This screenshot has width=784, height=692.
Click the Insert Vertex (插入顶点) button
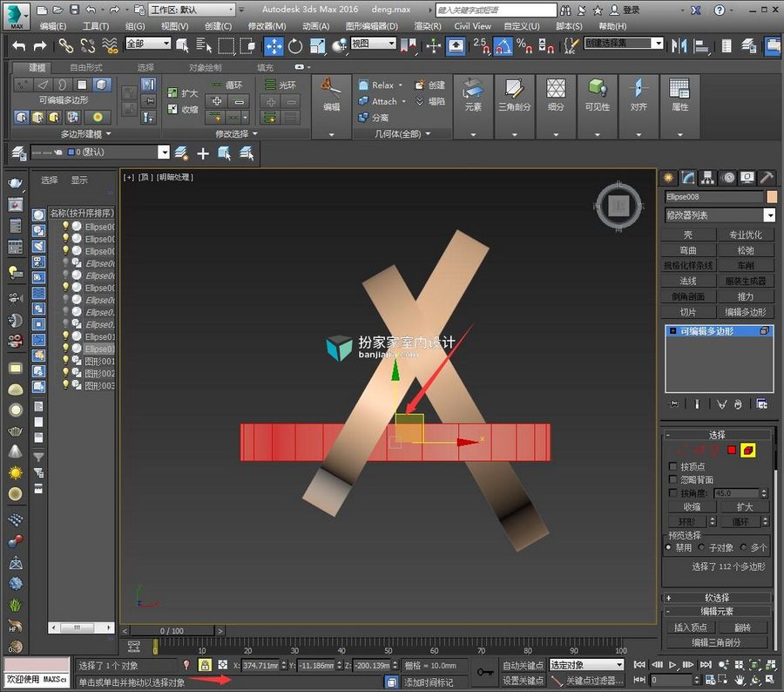coord(691,627)
